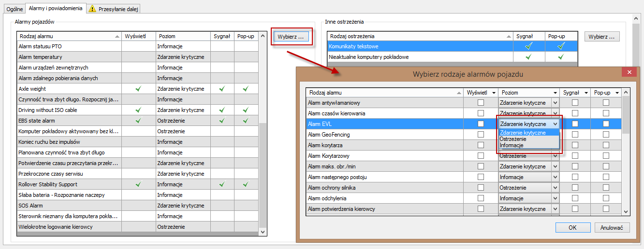The image size is (644, 249).
Task: Choose Ostrzeżenie from the open level list
Action: click(x=513, y=139)
